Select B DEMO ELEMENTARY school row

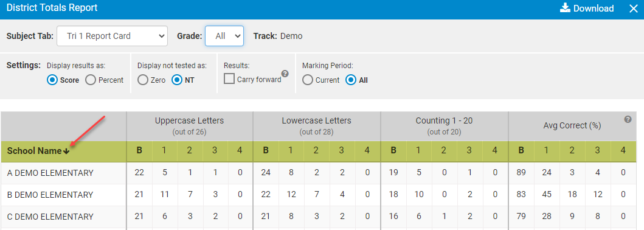(322, 195)
